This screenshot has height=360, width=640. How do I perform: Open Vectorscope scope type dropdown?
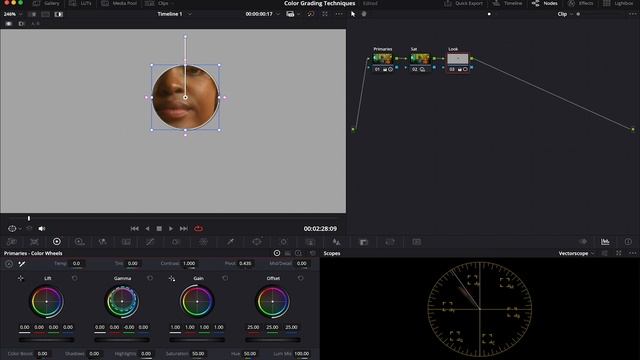576,253
